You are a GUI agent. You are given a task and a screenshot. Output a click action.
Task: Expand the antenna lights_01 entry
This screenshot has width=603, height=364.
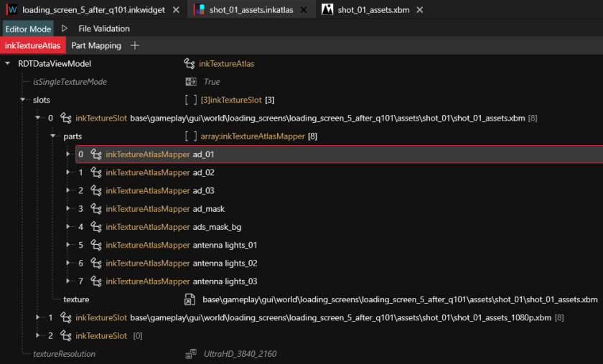[68, 244]
